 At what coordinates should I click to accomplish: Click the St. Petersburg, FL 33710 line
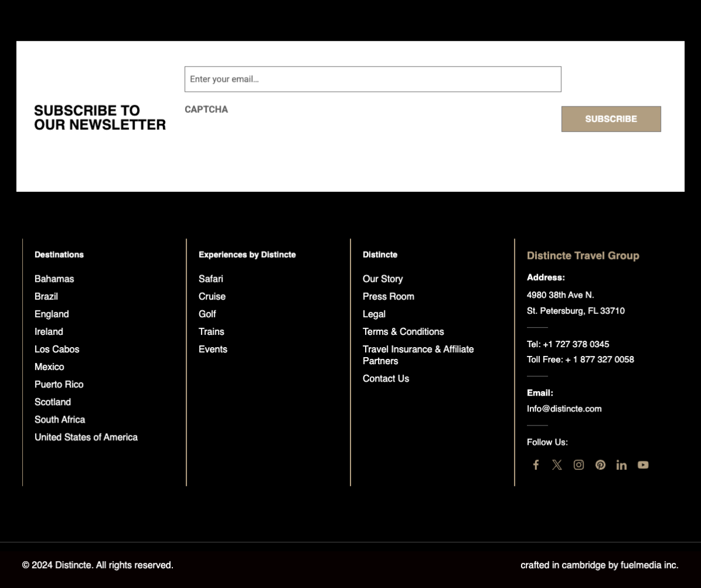(x=575, y=311)
